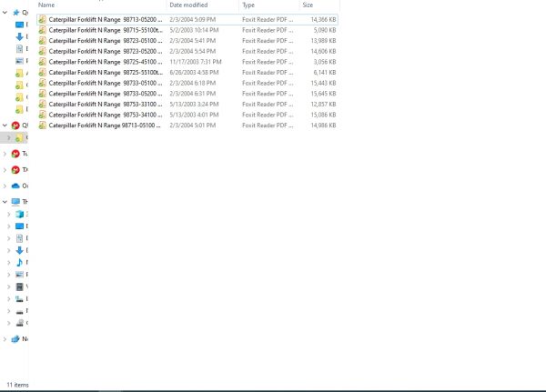Expand the Music node chevron
Viewport: 546px width, 392px height.
(x=9, y=263)
